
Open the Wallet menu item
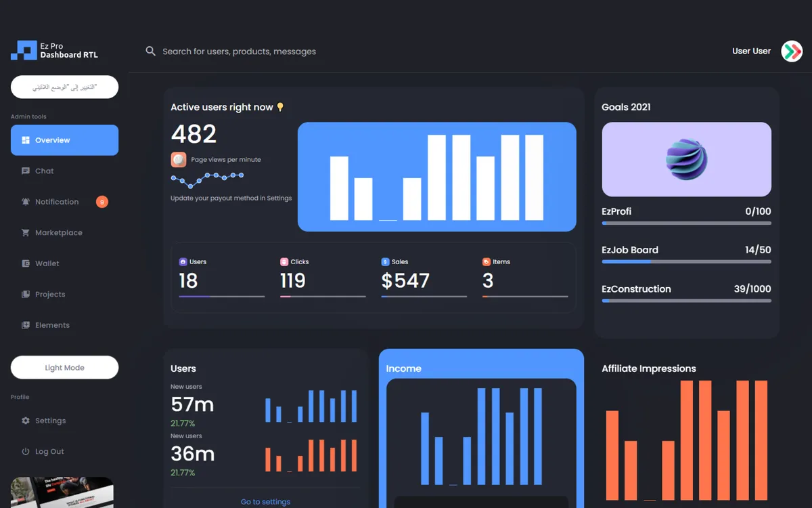coord(64,263)
